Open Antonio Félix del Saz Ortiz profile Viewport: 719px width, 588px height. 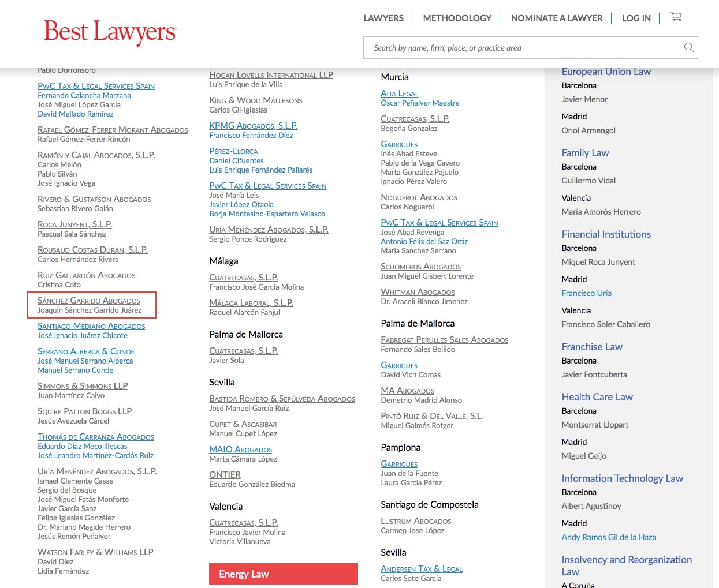pyautogui.click(x=424, y=241)
